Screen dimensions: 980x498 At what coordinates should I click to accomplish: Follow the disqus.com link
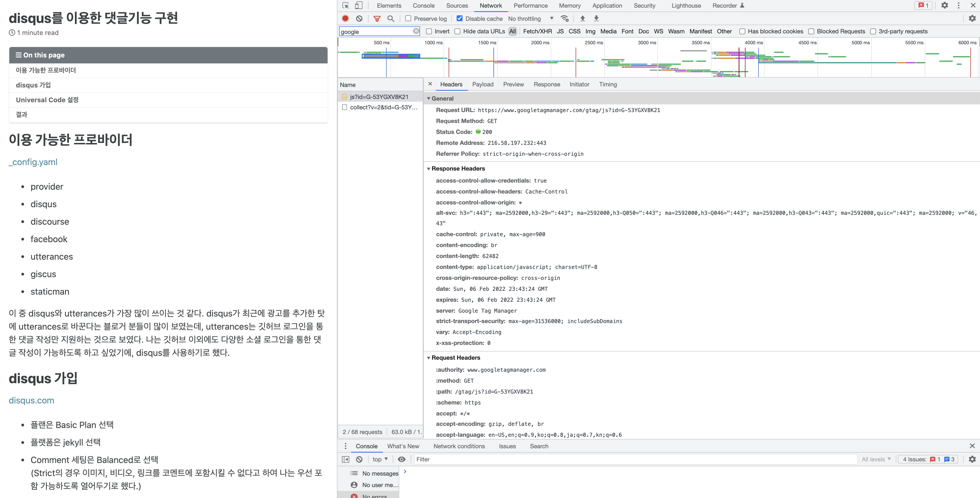click(x=31, y=400)
